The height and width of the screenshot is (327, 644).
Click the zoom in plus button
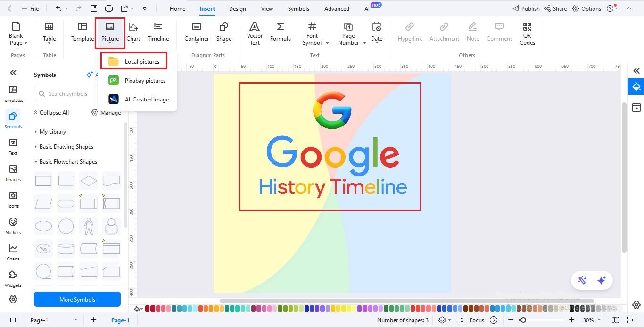[x=571, y=320]
